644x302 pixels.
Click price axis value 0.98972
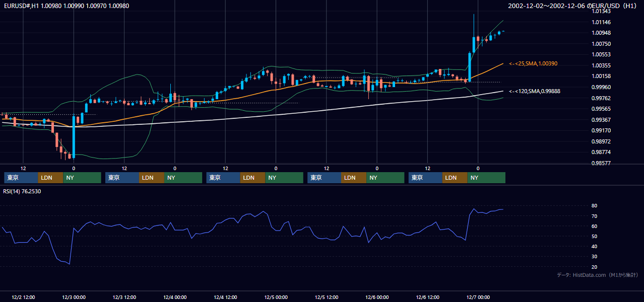click(x=601, y=141)
